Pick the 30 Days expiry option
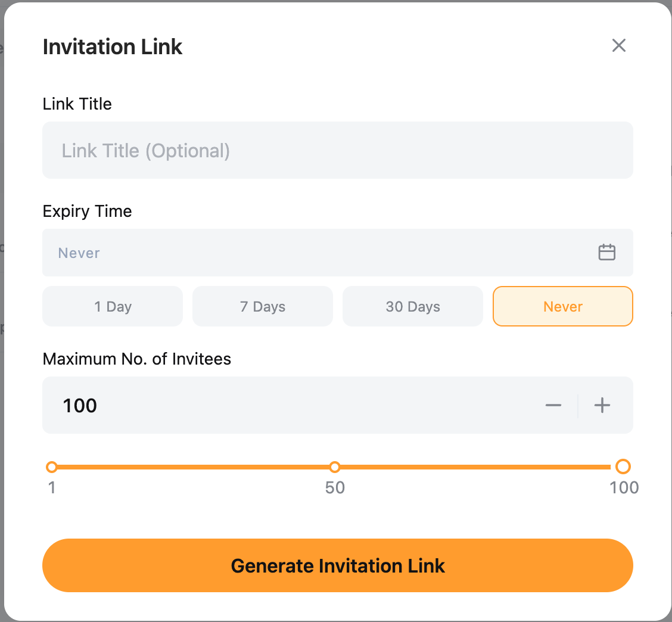The image size is (672, 622). pyautogui.click(x=413, y=307)
